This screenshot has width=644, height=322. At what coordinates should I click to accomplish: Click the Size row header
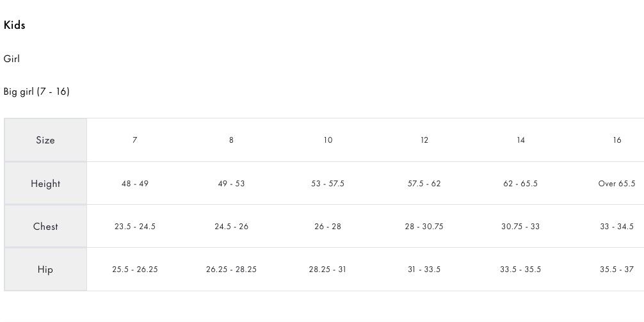point(45,140)
